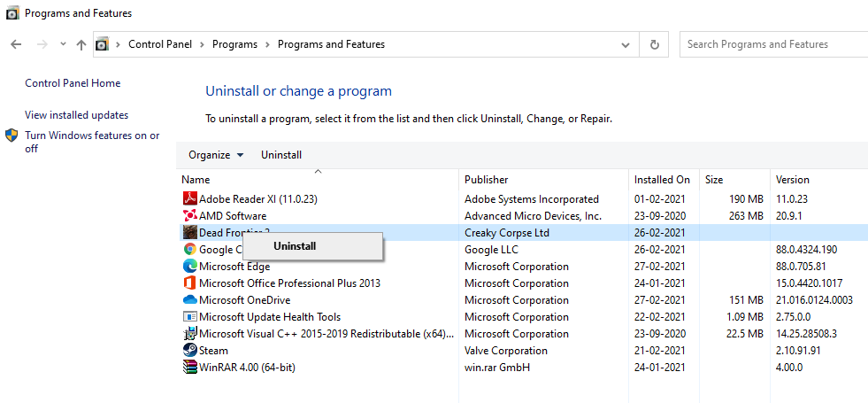Viewport: 868px width, 403px height.
Task: Click the WinRAR program icon
Action: click(190, 367)
